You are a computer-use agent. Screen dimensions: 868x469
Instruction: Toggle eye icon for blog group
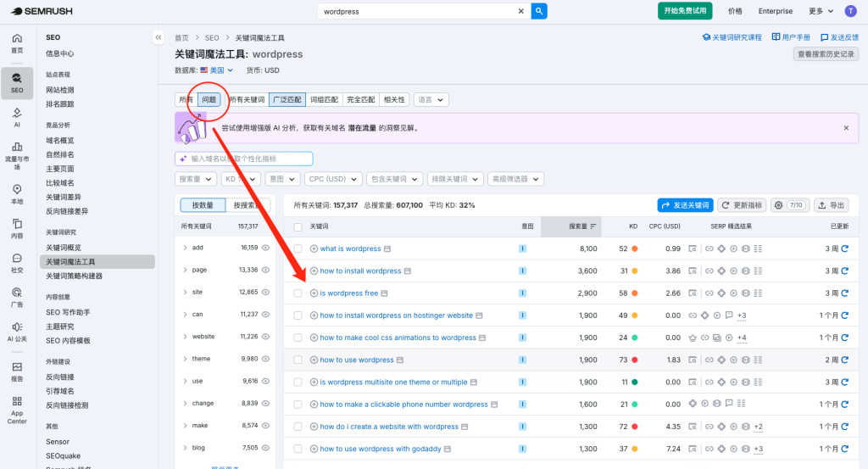[265, 448]
